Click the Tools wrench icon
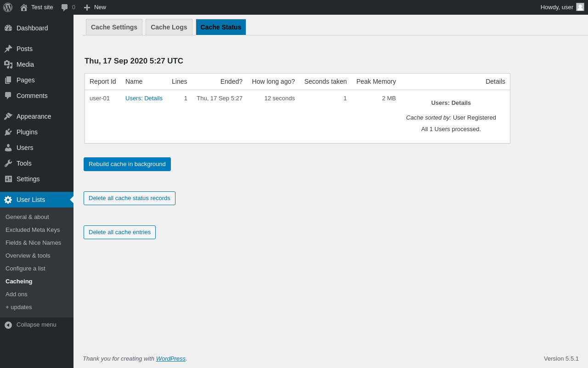Image resolution: width=588 pixels, height=368 pixels. tap(8, 163)
